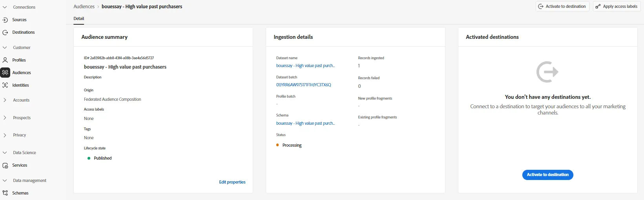Open the Audiences navigation label
The height and width of the screenshot is (200, 644).
click(x=22, y=73)
